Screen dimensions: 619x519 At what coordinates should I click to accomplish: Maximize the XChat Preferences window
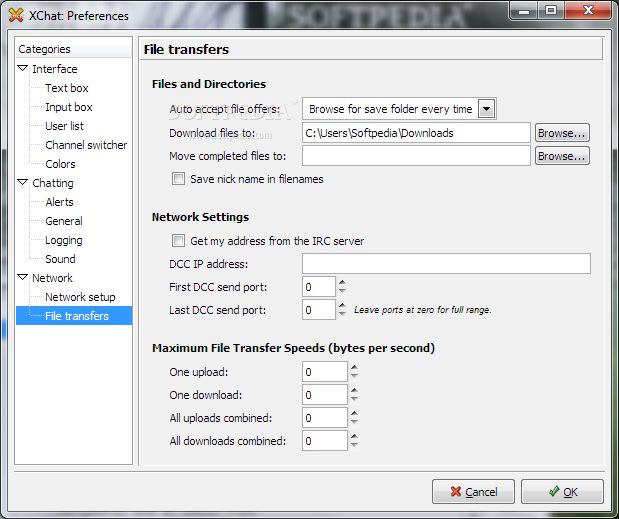coord(551,11)
